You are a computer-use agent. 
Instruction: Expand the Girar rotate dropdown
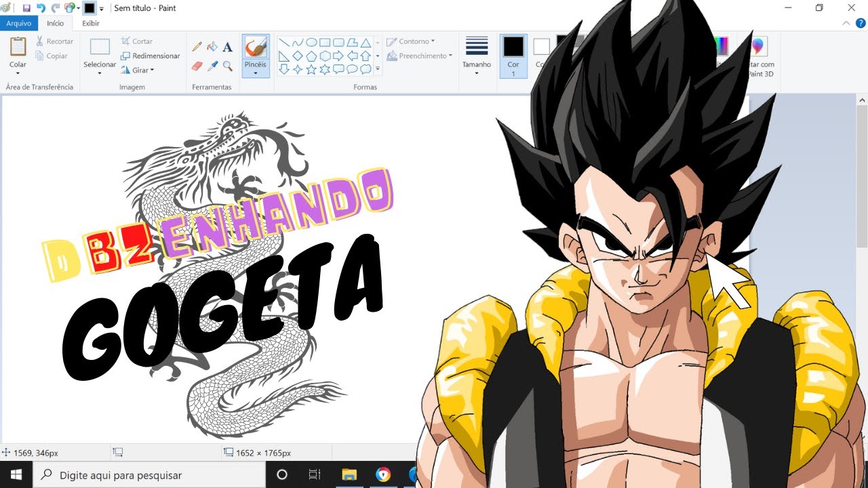tap(153, 70)
